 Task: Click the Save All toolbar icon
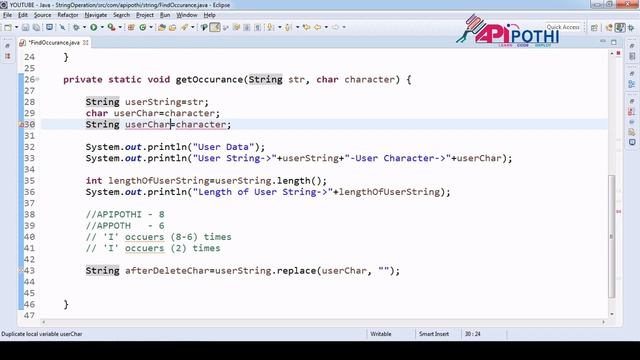[x=36, y=27]
